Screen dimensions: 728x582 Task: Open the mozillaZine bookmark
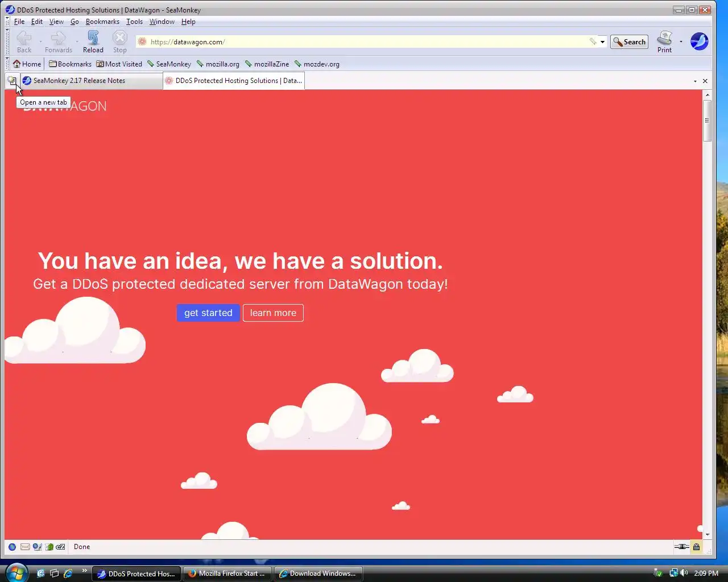267,64
